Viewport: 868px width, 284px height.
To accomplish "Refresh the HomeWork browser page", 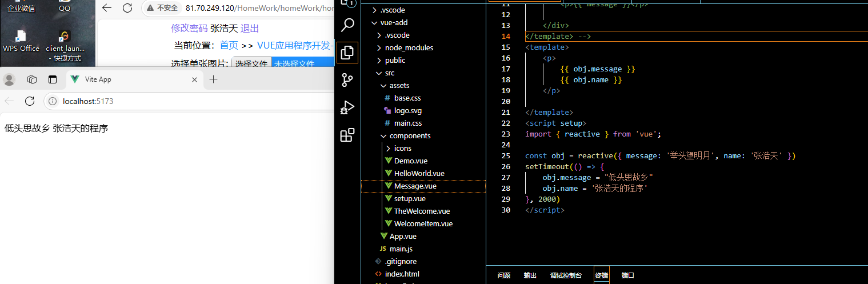I will point(127,8).
